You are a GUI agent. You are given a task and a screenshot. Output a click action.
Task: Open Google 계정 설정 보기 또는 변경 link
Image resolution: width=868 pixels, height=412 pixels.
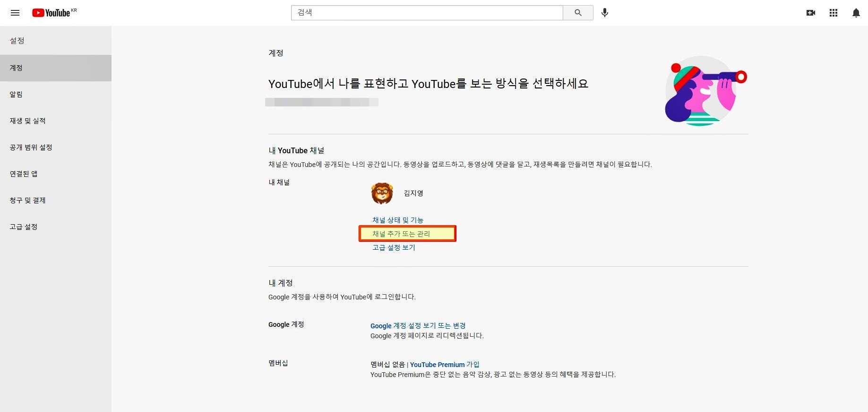[418, 325]
